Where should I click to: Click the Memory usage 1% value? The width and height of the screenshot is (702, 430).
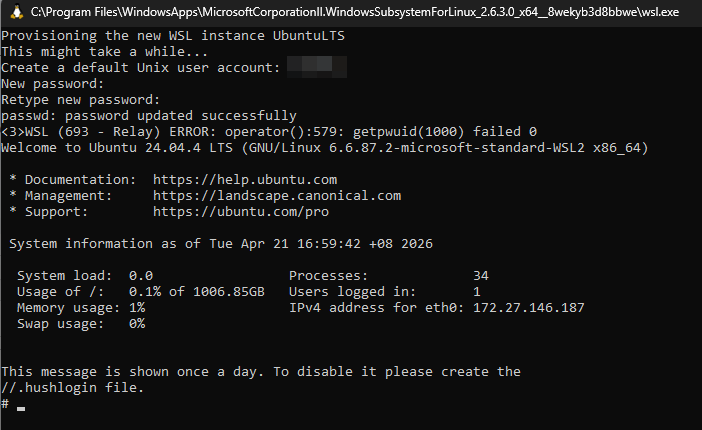point(137,308)
